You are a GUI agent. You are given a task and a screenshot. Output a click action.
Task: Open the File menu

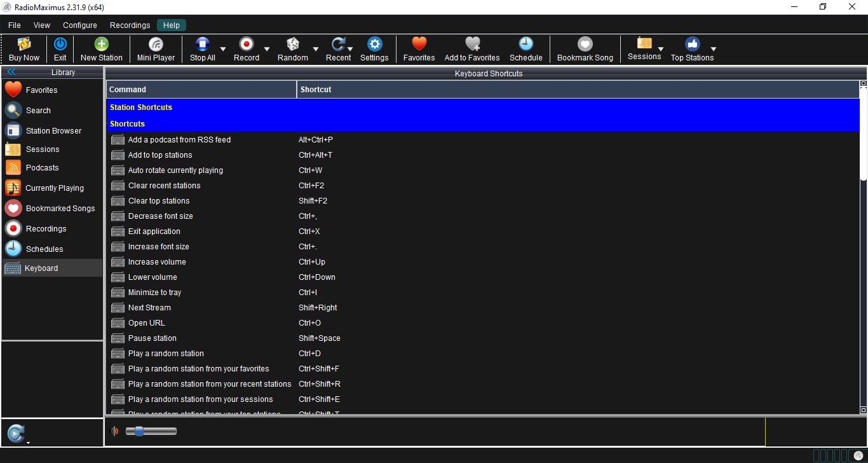pyautogui.click(x=14, y=25)
